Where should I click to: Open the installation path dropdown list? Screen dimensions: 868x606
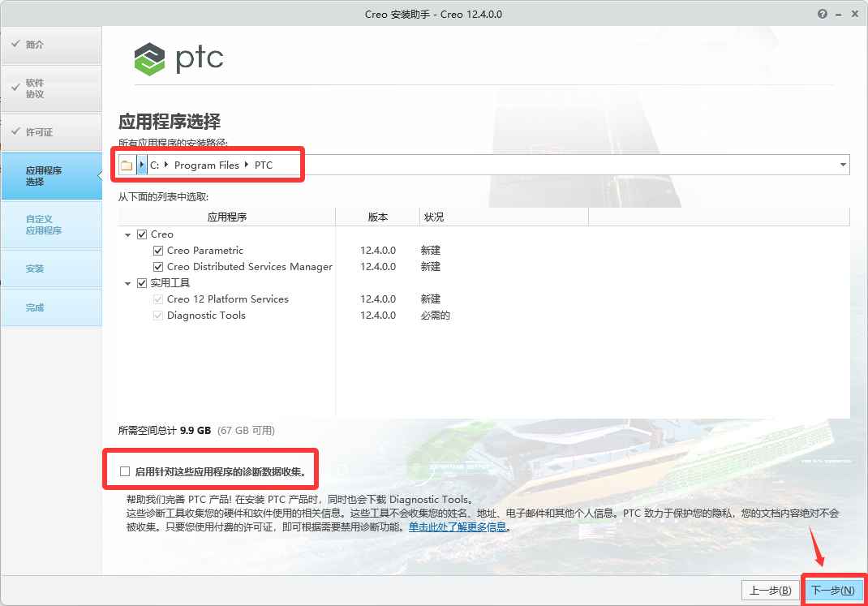[x=842, y=164]
